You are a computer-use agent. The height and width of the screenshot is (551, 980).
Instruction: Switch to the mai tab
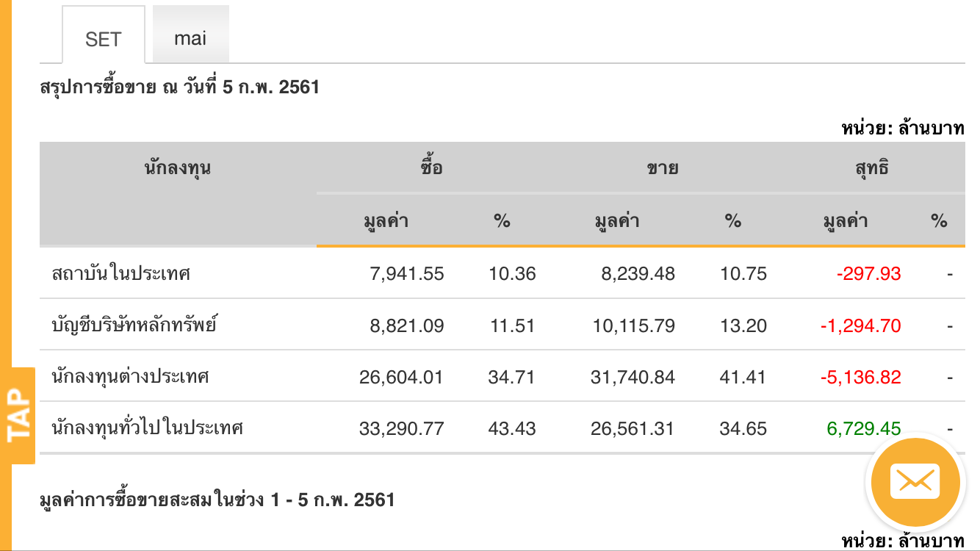pos(190,38)
